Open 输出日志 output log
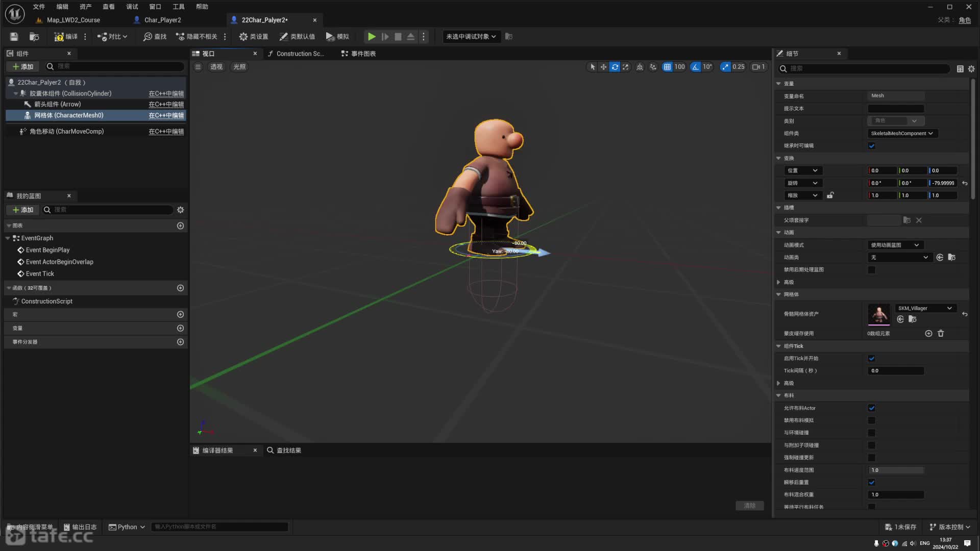 (80, 527)
